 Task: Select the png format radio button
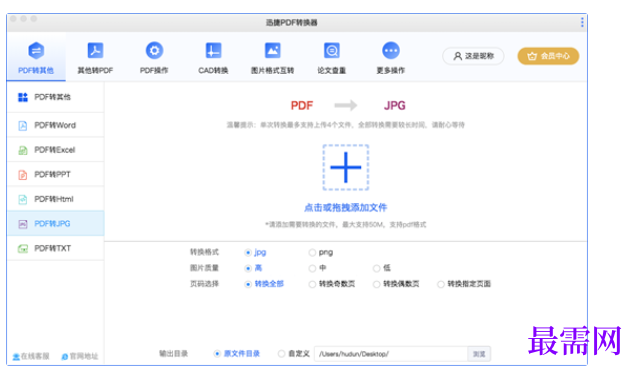312,253
